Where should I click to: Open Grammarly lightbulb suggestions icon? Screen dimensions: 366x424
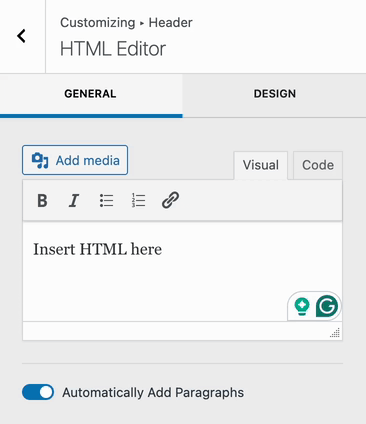point(302,306)
